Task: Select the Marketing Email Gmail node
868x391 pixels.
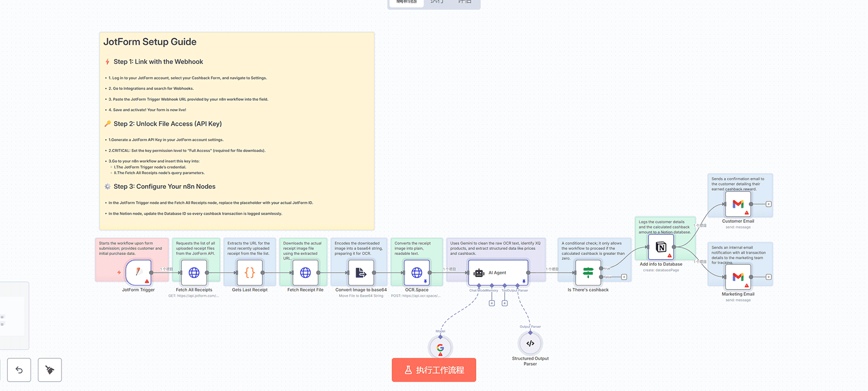Action: pyautogui.click(x=738, y=277)
